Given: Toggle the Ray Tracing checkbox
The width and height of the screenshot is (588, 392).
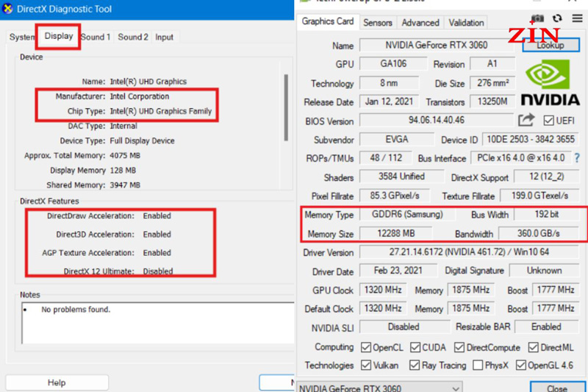Looking at the screenshot, I should 415,365.
